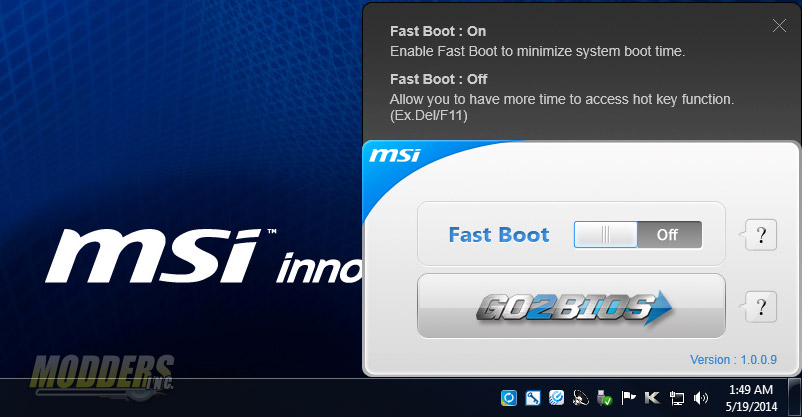Open the taskbar clock and date

(749, 397)
